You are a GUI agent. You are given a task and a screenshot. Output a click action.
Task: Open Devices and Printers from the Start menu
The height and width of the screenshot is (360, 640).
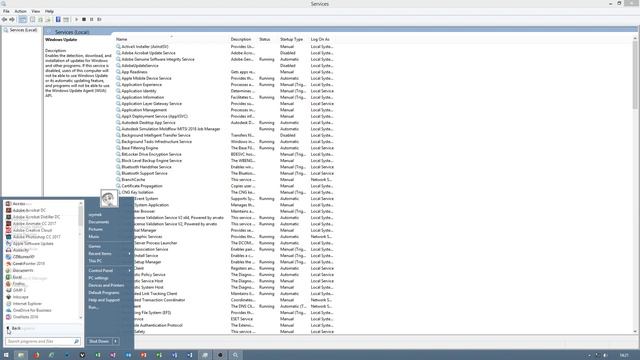pos(106,285)
